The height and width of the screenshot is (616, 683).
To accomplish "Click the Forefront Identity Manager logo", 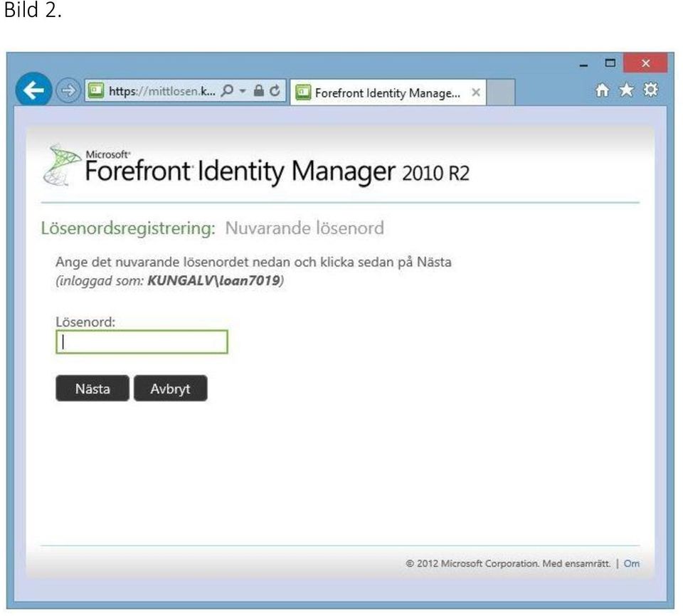I will (x=256, y=166).
